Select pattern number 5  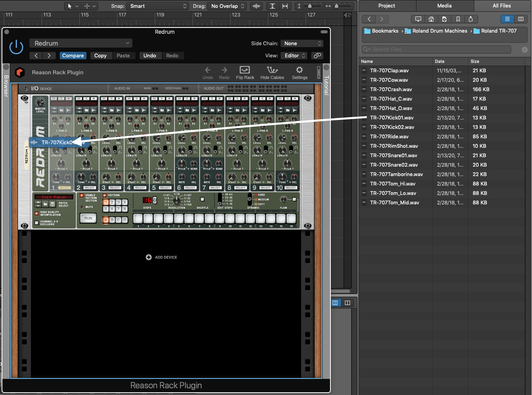click(x=106, y=209)
